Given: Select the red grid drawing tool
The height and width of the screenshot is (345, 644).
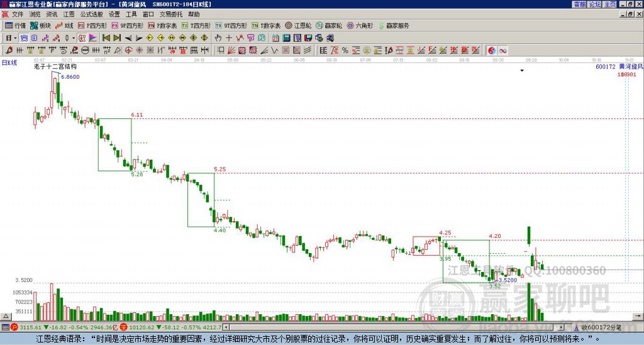Looking at the screenshot, I should click(286, 50).
